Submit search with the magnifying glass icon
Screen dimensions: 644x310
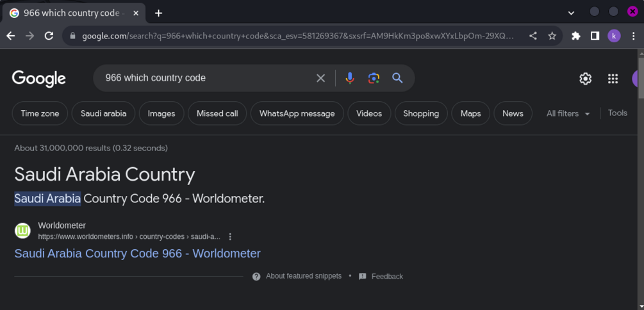[x=397, y=78]
